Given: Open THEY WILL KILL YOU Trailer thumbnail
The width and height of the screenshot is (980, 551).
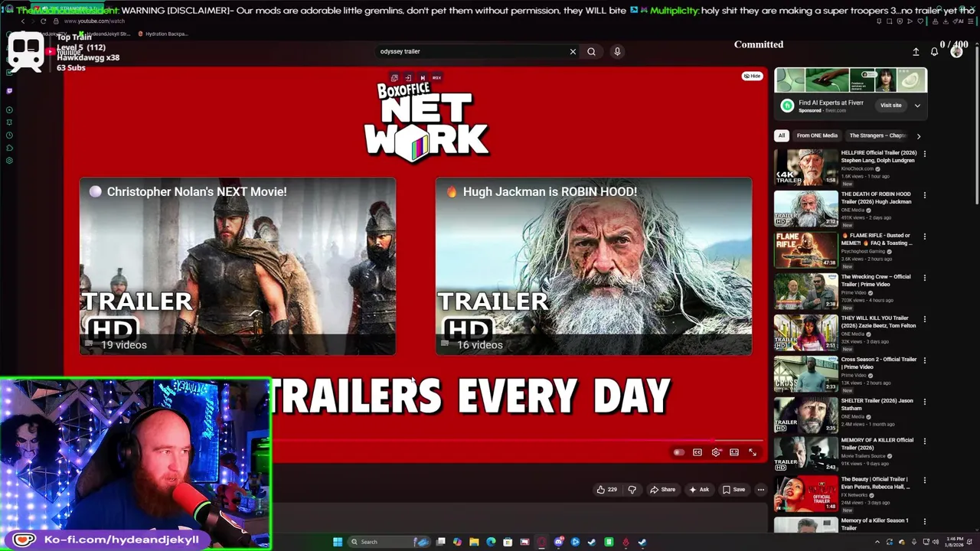Looking at the screenshot, I should (806, 331).
